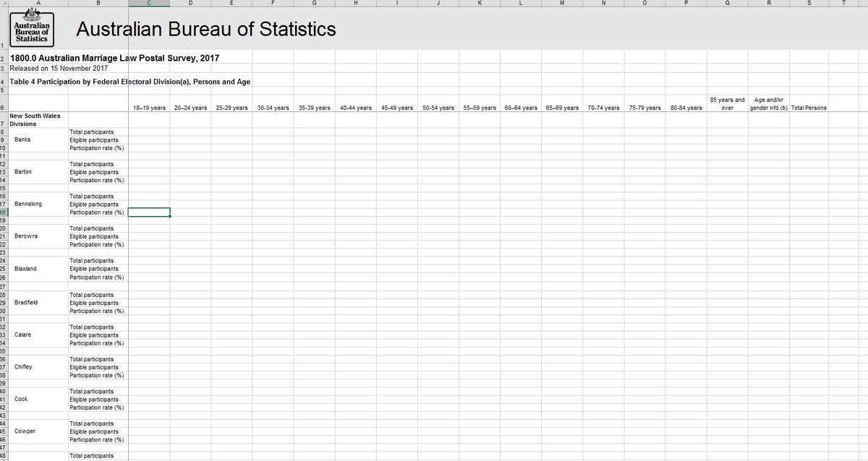Select the Calare division cell
868x461 pixels.
pyautogui.click(x=23, y=335)
